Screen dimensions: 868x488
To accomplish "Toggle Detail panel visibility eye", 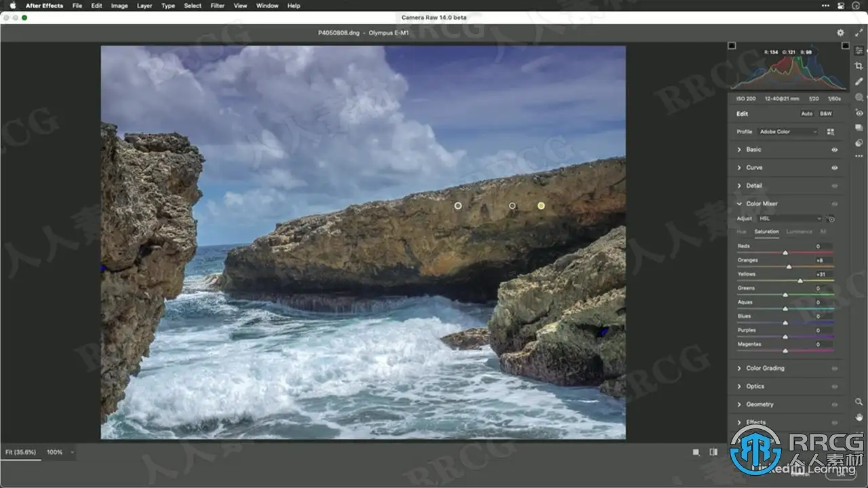I will pos(834,186).
